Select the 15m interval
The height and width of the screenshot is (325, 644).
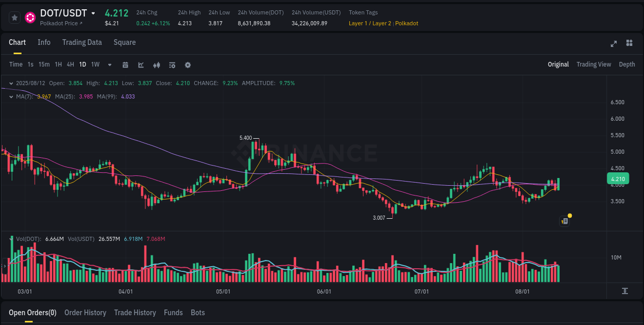[x=44, y=64]
